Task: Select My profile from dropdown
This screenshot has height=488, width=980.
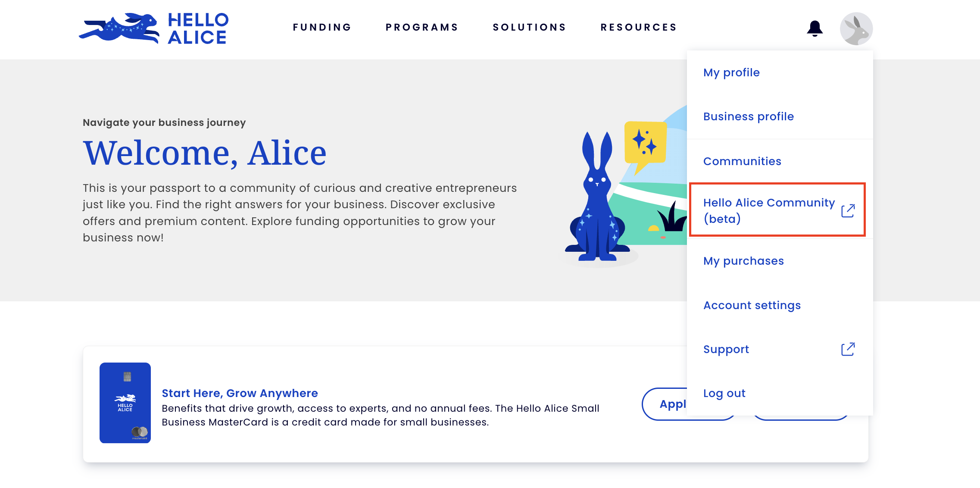Action: tap(780, 72)
